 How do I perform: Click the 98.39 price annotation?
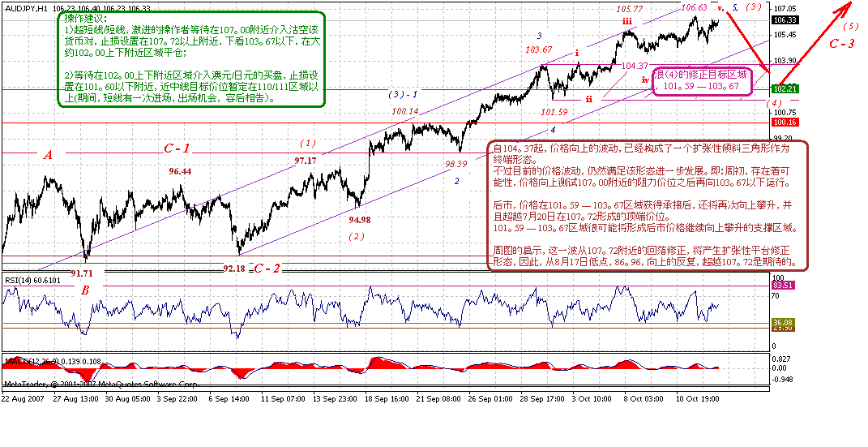(x=455, y=164)
